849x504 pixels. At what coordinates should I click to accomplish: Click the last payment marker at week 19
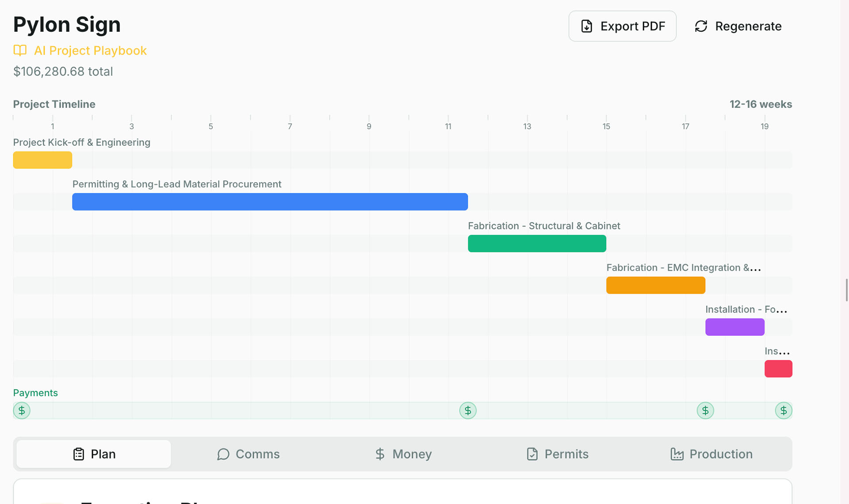click(x=784, y=410)
